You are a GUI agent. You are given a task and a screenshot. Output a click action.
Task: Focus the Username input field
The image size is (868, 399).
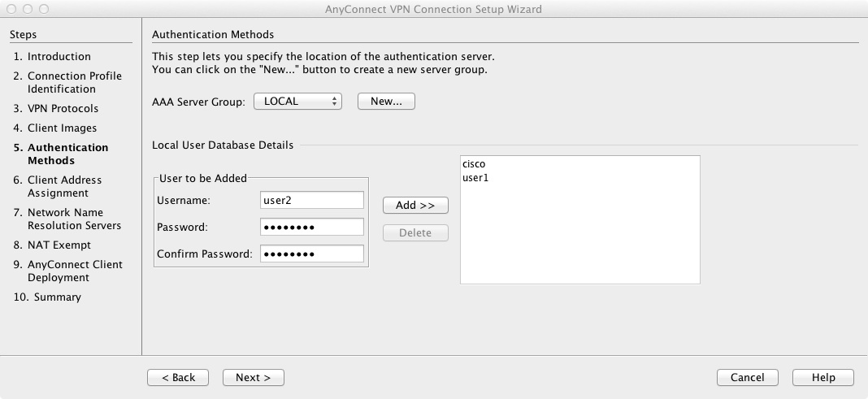(x=311, y=201)
